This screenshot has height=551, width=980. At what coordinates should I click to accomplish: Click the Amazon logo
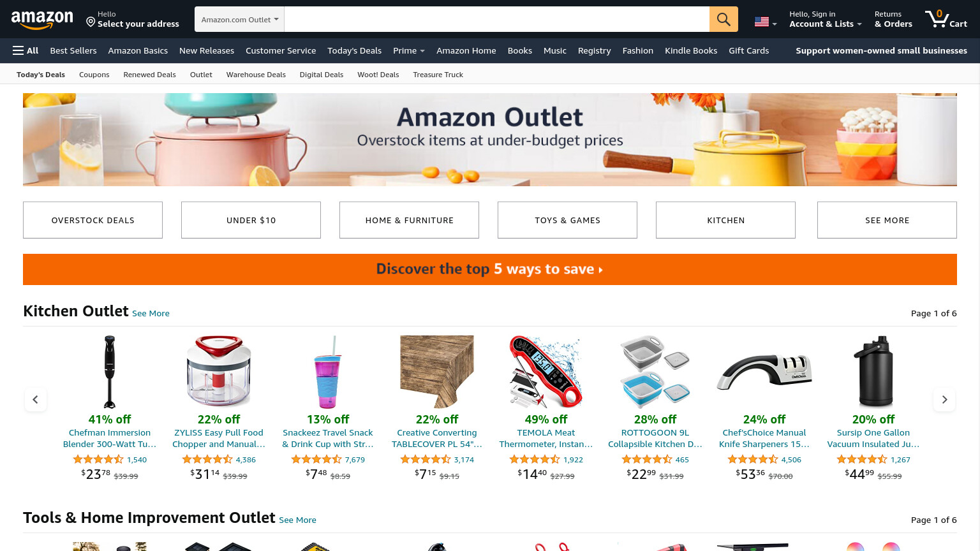pyautogui.click(x=42, y=20)
